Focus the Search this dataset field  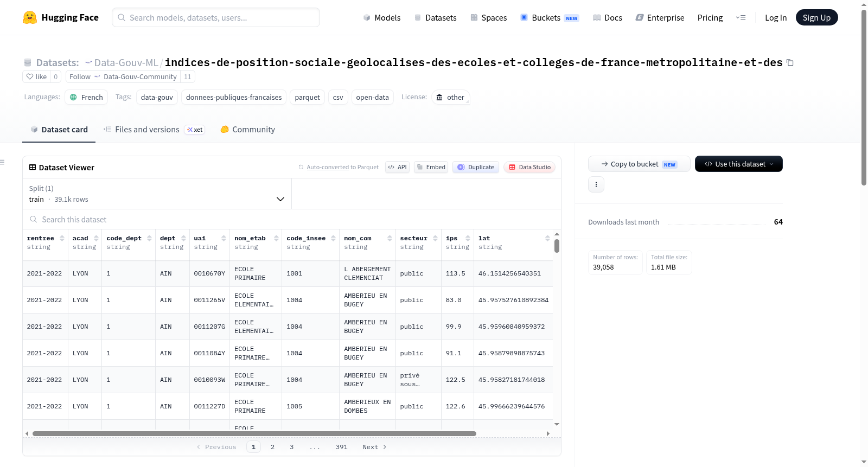(x=292, y=219)
